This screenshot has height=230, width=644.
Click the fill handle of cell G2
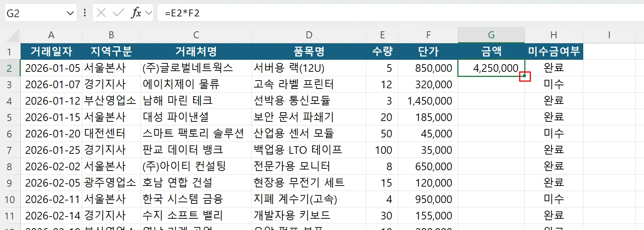pos(524,76)
